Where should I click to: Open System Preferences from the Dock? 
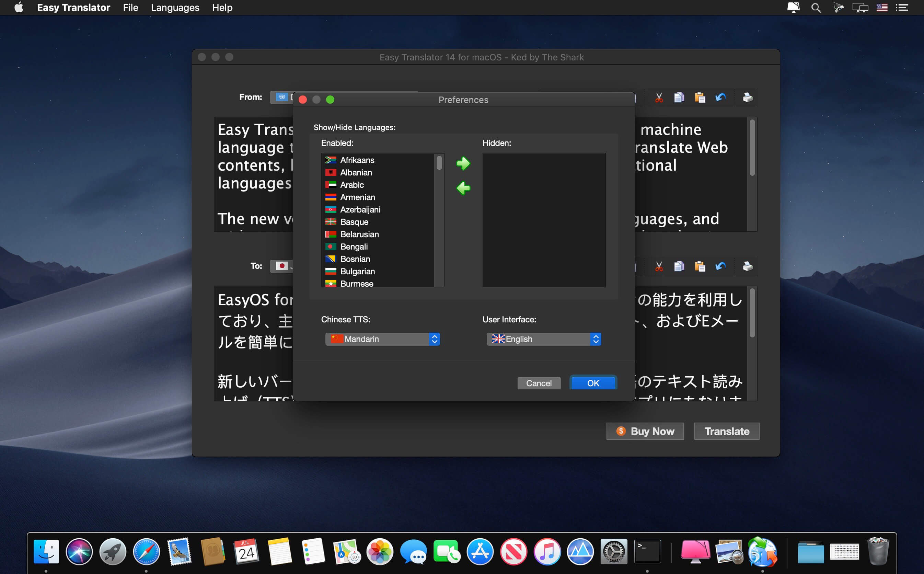point(614,552)
